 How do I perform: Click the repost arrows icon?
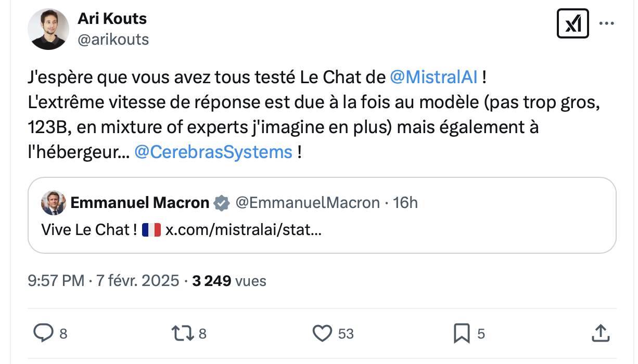pos(182,333)
